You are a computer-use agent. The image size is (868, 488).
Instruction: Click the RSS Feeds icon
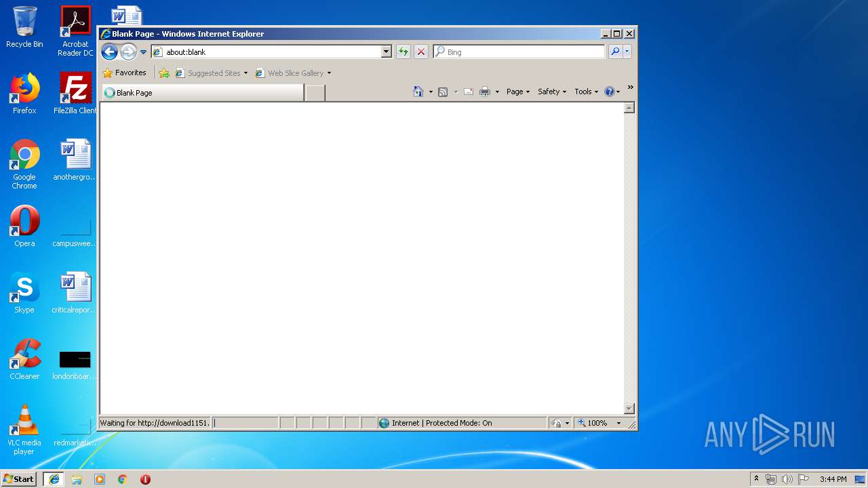tap(443, 92)
